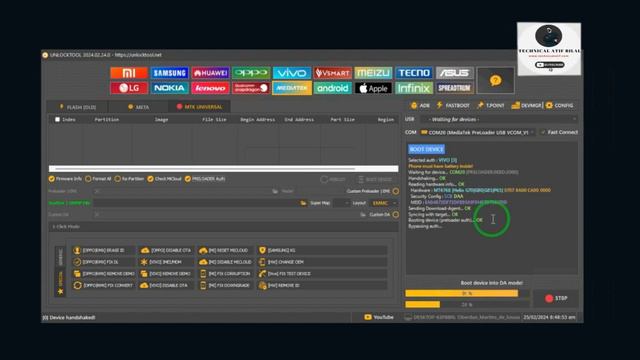Image resolution: width=640 pixels, height=360 pixels.
Task: Select the MediaTek brand logo
Action: (x=292, y=88)
